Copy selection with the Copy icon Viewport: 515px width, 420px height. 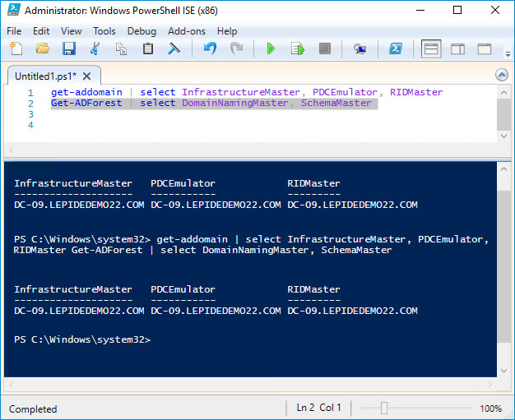pos(121,48)
